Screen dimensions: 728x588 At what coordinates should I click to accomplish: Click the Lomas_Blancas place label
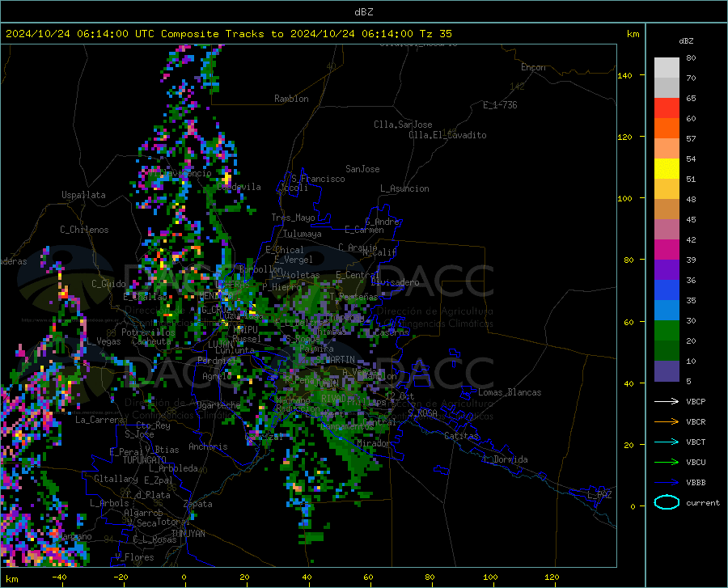point(510,392)
